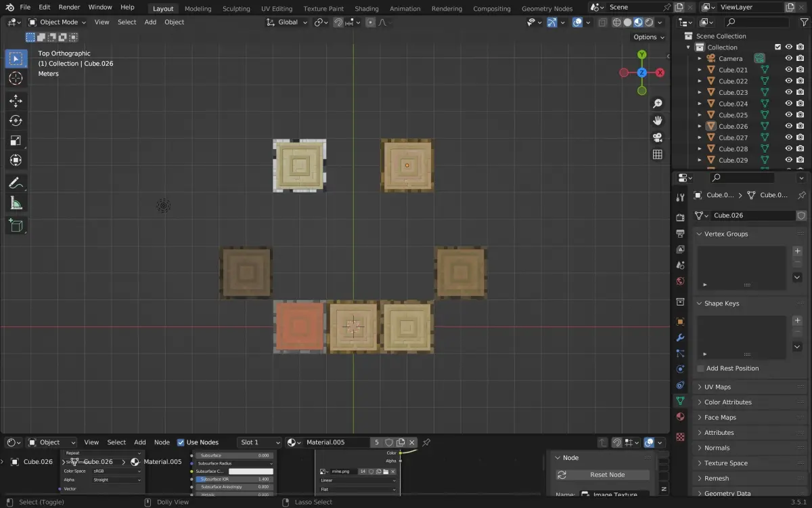The width and height of the screenshot is (812, 508).
Task: Switch to the UV Editing workspace tab
Action: (276, 9)
